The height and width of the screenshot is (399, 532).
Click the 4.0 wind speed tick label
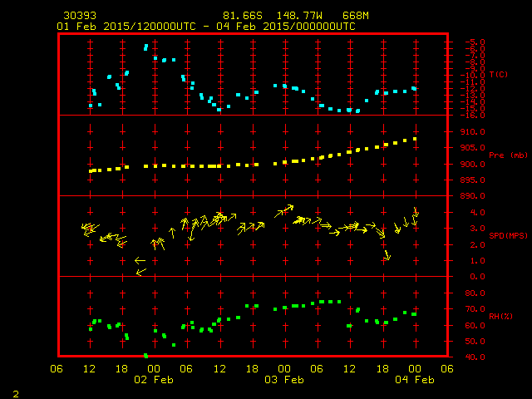(x=477, y=213)
